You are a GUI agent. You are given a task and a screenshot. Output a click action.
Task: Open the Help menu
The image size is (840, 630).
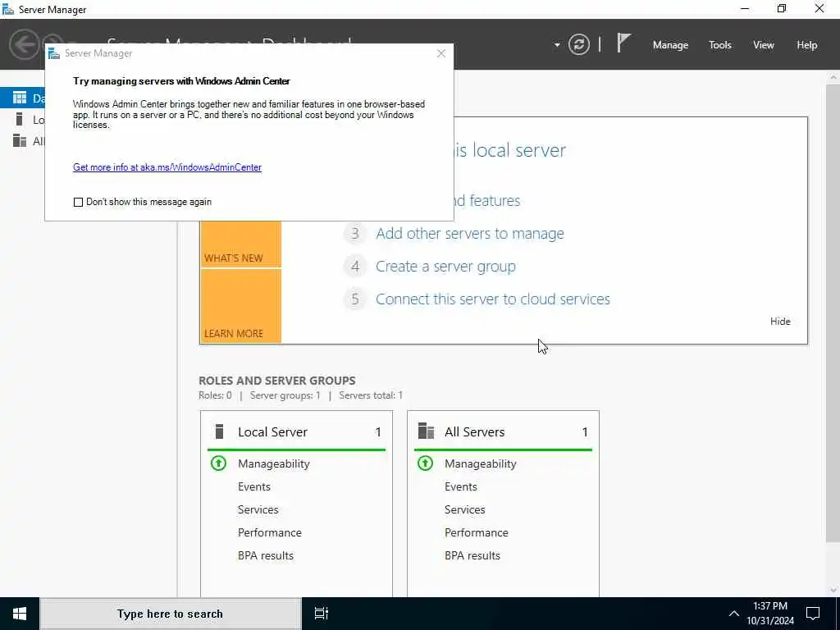coord(806,45)
